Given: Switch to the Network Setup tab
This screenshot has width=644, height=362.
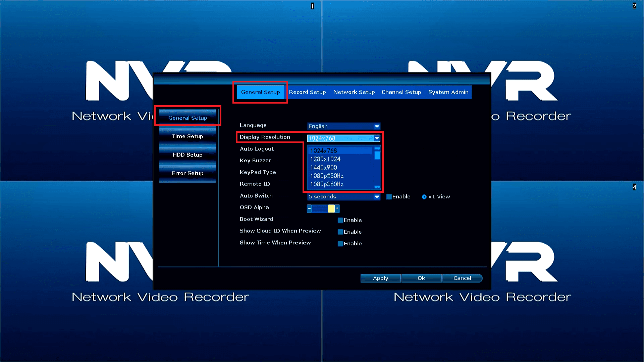Looking at the screenshot, I should pyautogui.click(x=354, y=92).
